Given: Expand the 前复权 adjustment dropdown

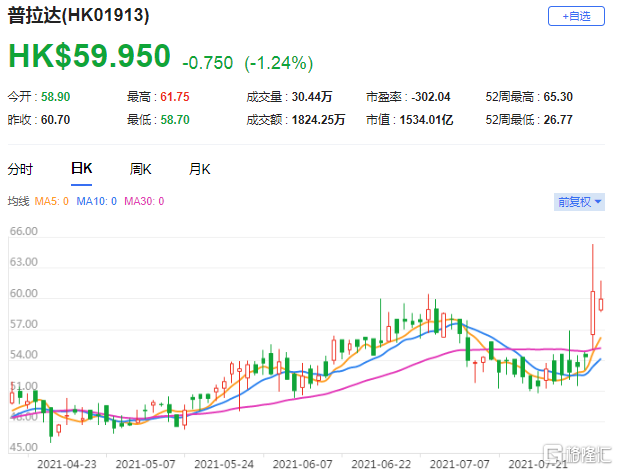Looking at the screenshot, I should [x=579, y=202].
